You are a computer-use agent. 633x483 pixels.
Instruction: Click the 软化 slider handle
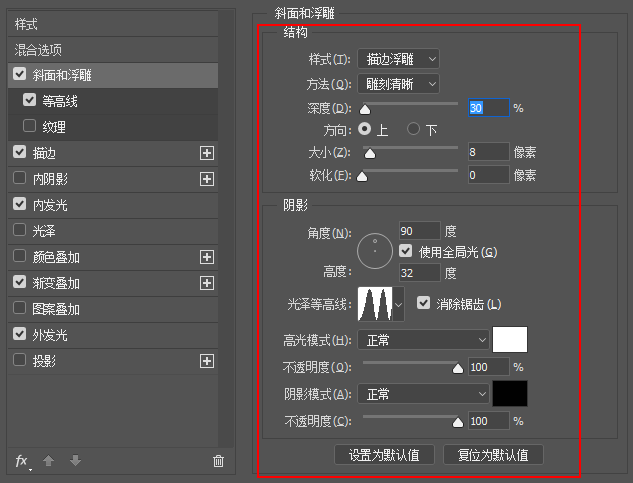tap(362, 176)
